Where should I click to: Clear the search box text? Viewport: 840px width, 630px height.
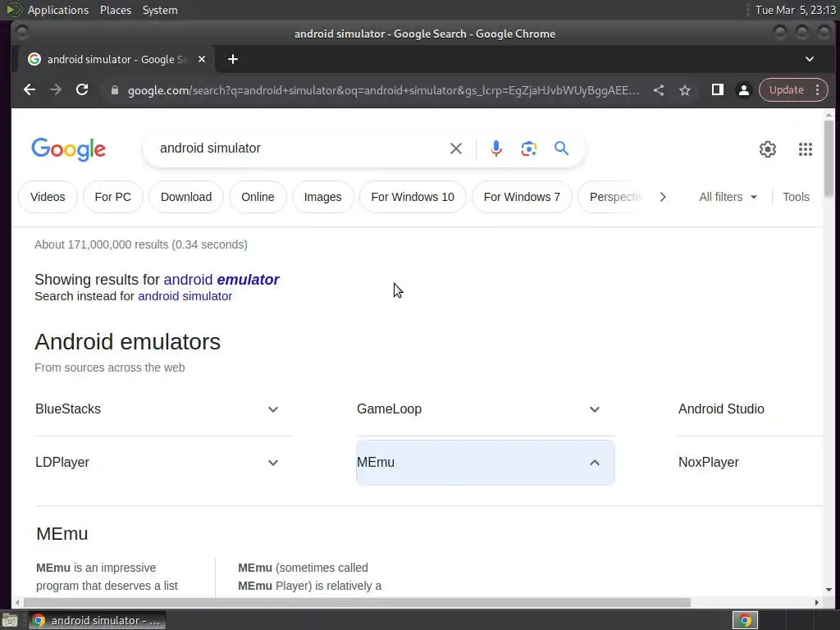456,148
